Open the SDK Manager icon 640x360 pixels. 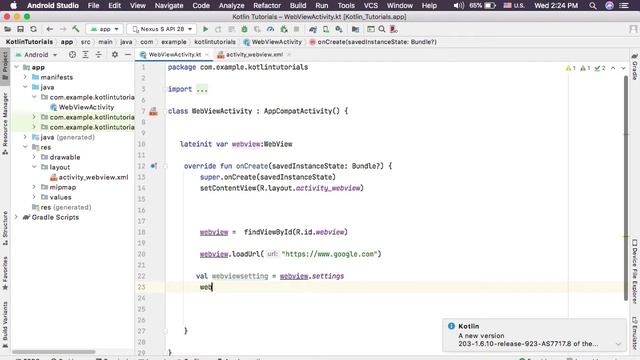click(339, 29)
